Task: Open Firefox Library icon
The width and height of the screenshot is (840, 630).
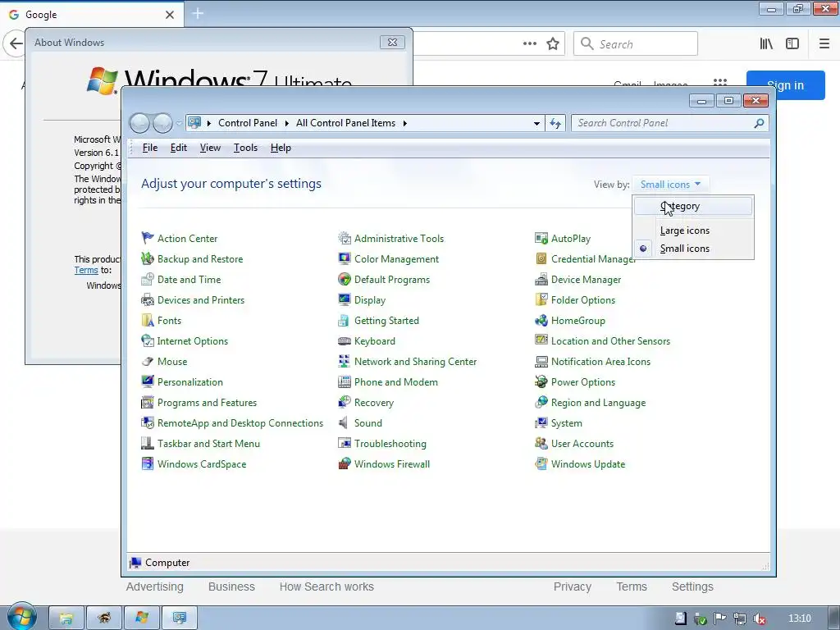Action: click(766, 44)
